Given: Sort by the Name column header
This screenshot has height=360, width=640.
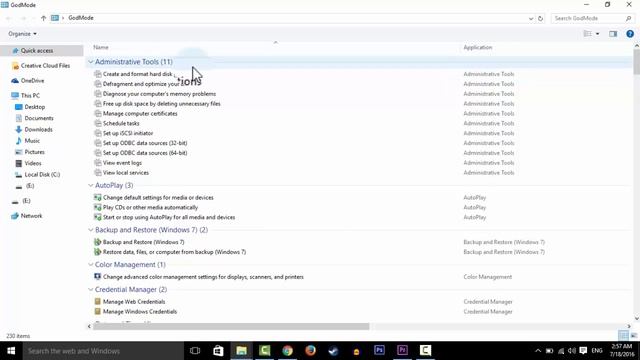Looking at the screenshot, I should pos(101,47).
